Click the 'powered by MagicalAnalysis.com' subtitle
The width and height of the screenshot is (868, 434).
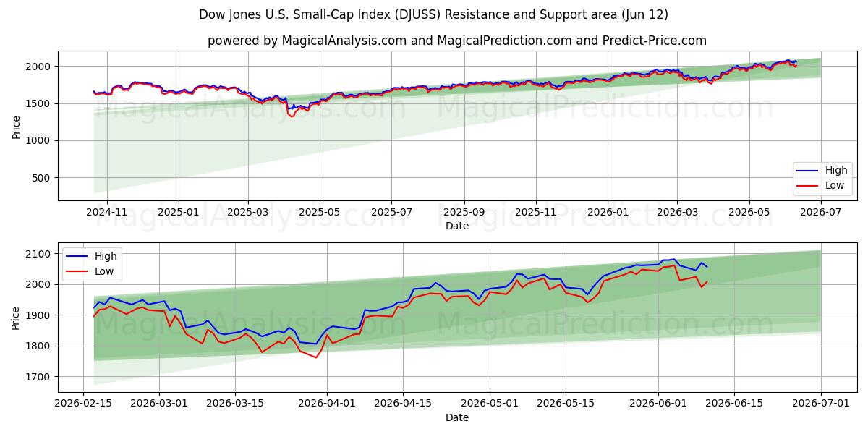click(x=457, y=41)
